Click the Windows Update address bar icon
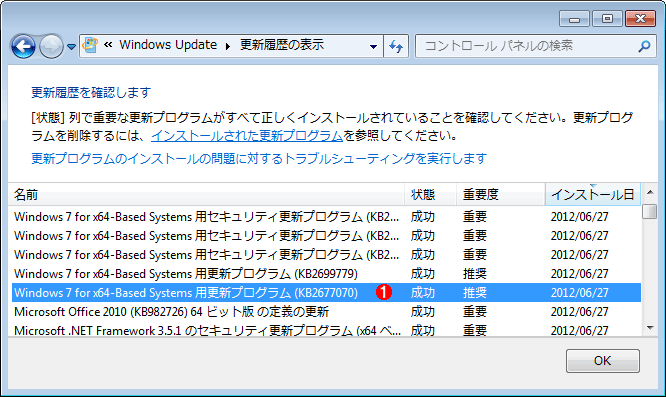Screen dimensions: 666x397 [90, 45]
